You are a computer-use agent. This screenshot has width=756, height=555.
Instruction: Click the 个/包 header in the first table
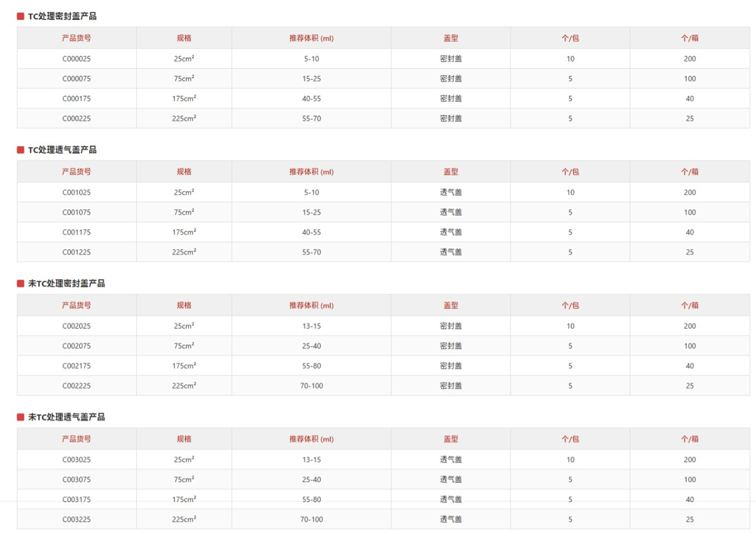[570, 38]
